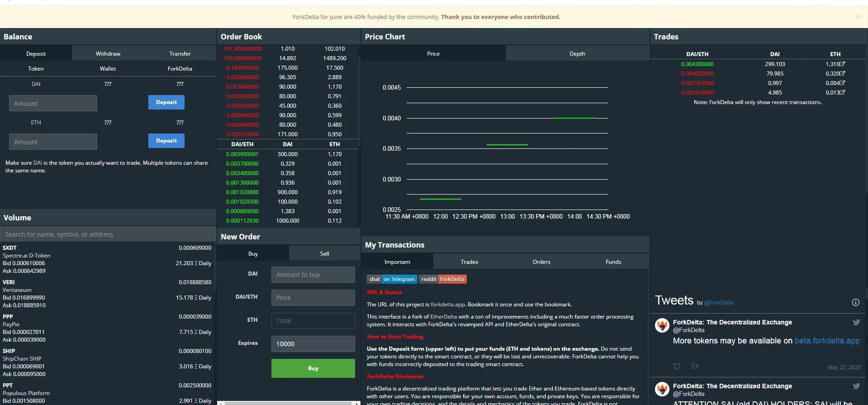Select buy order priced 0.003700000
The image size is (868, 405).
(288, 164)
